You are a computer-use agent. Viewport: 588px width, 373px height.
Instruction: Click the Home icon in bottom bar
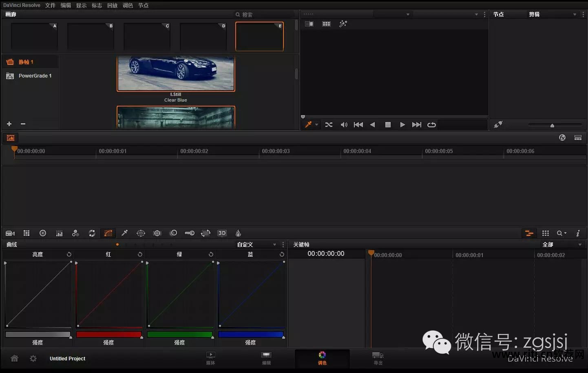coord(14,358)
